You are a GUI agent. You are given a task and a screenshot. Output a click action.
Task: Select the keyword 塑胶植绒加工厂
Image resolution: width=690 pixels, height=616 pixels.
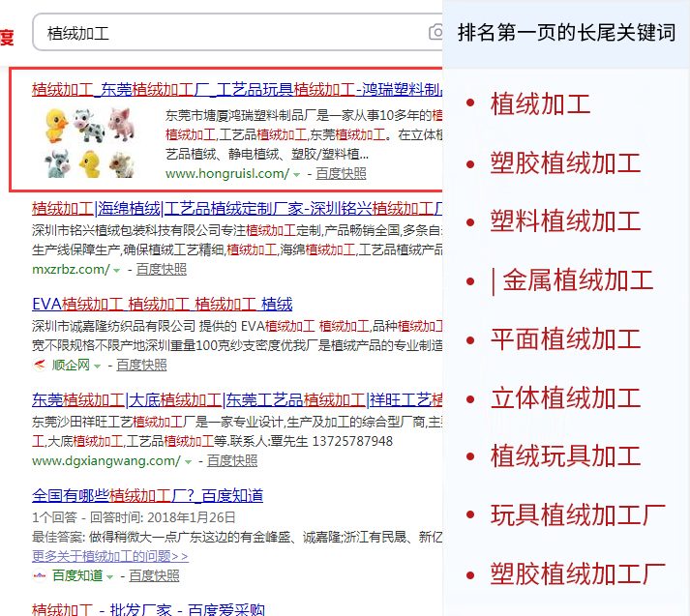578,573
